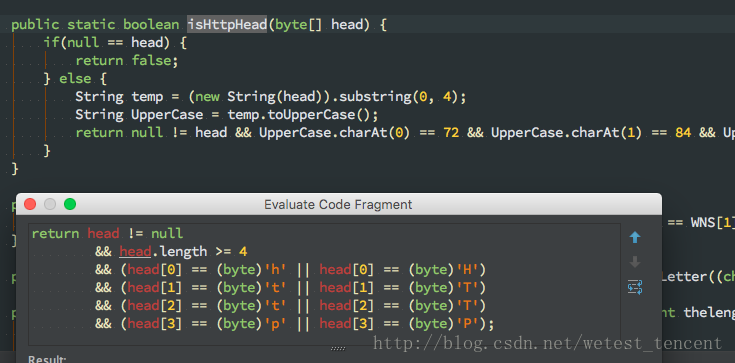The width and height of the screenshot is (735, 363).
Task: Click '} else {' line in editor
Action: tap(75, 78)
